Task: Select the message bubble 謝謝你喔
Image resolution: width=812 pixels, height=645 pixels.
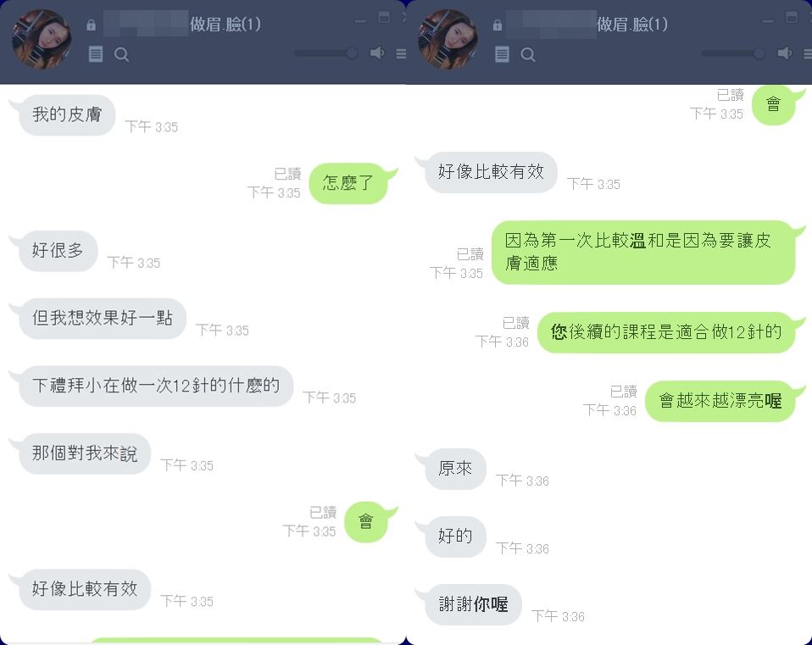Action: coord(473,604)
